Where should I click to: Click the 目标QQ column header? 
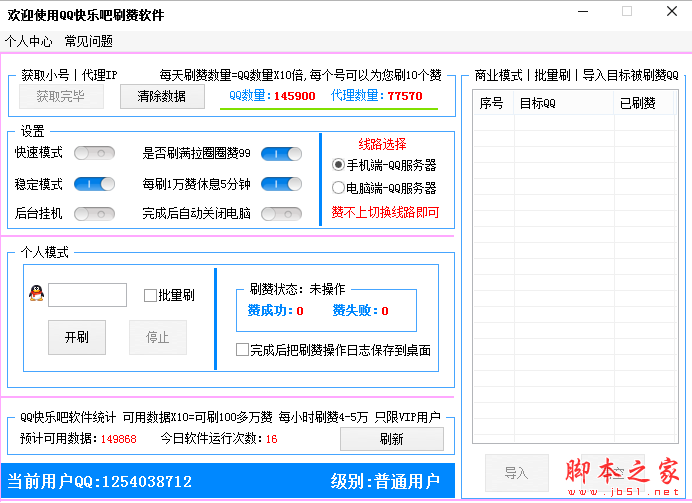564,103
